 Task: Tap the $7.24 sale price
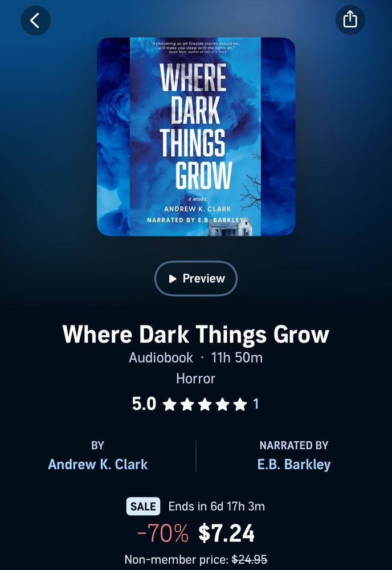tap(226, 534)
